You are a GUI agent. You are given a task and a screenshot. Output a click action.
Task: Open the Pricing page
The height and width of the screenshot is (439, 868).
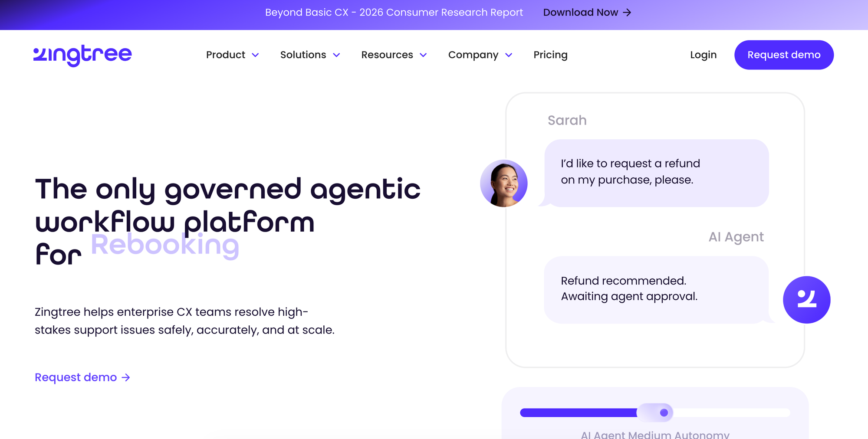(x=550, y=55)
